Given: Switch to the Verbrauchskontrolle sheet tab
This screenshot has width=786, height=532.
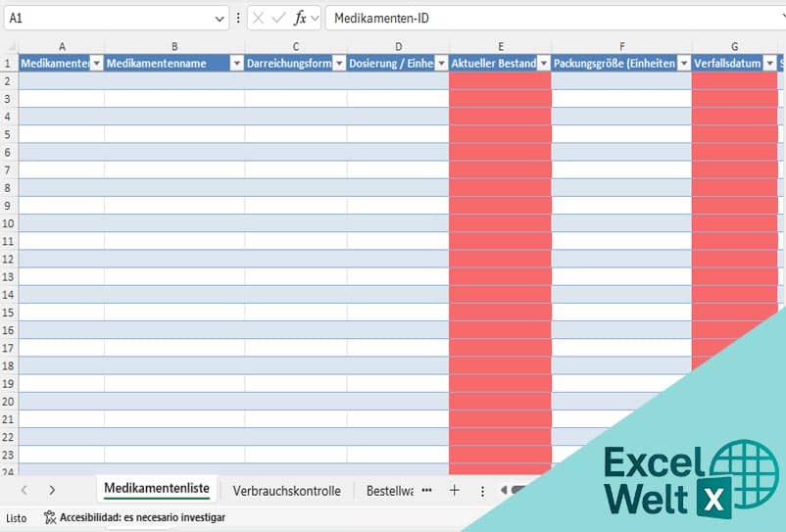Looking at the screenshot, I should pyautogui.click(x=287, y=491).
